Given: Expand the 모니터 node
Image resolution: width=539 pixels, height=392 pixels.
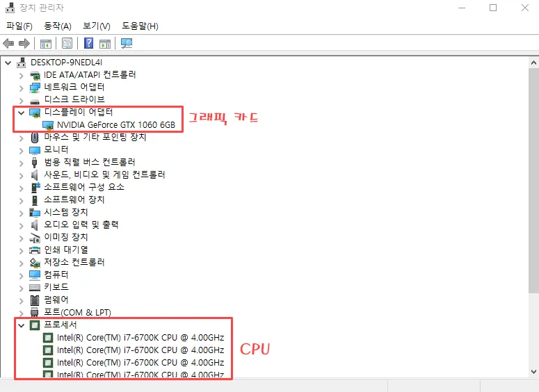Looking at the screenshot, I should pos(22,151).
